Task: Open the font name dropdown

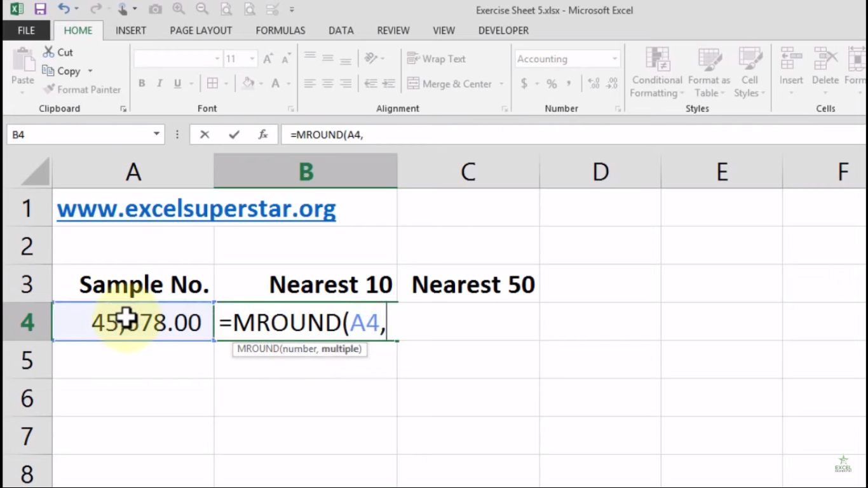Action: tap(217, 58)
